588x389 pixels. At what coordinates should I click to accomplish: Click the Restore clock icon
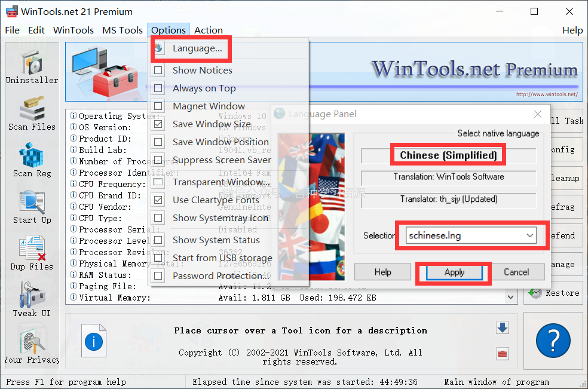tap(535, 293)
